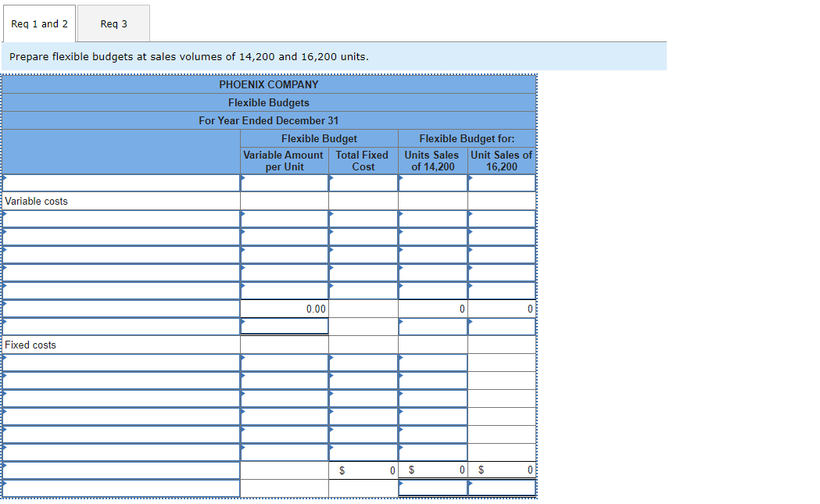This screenshot has width=820, height=504.
Task: Select the Req 1 and 2 tab
Action: (x=39, y=23)
